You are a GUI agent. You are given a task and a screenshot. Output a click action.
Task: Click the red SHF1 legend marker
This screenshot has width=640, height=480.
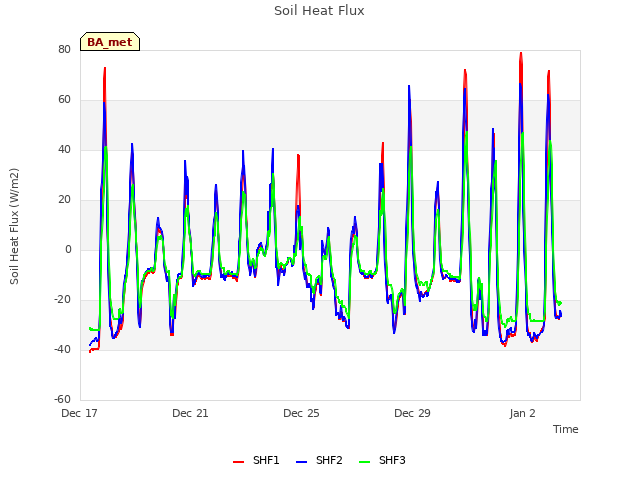coord(238,462)
